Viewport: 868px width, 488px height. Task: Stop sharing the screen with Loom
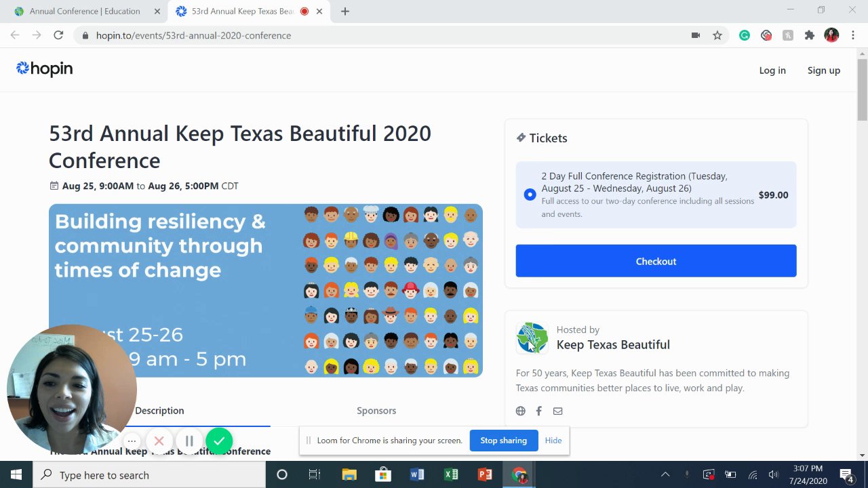pos(504,441)
